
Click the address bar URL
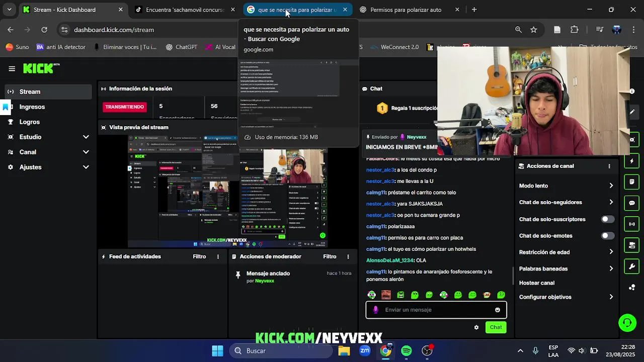pyautogui.click(x=114, y=30)
